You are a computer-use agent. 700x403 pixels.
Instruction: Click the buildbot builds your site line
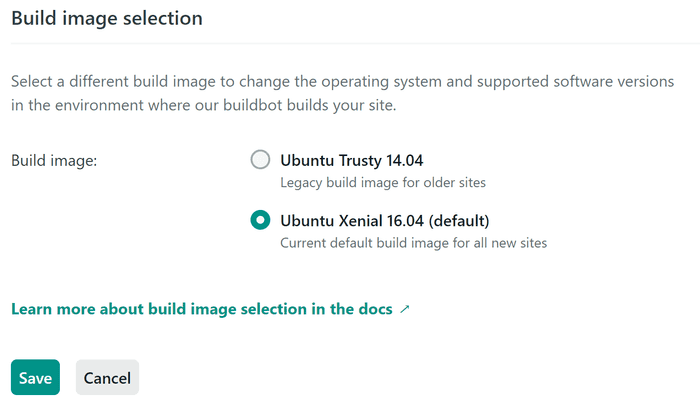coord(204,105)
